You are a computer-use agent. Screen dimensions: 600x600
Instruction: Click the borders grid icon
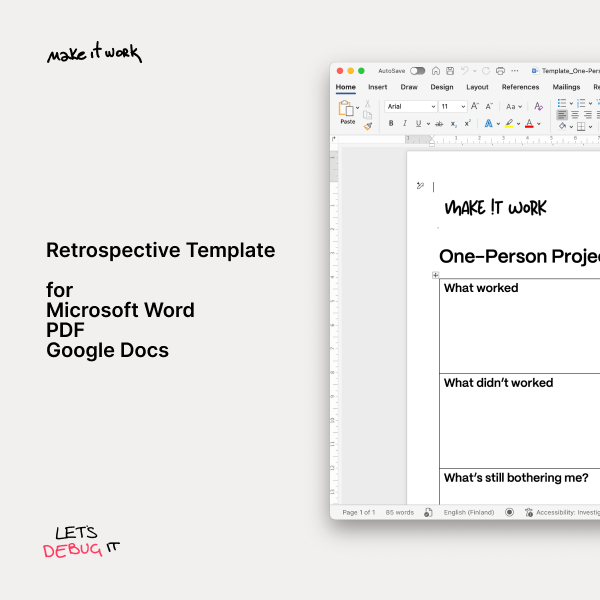(581, 126)
